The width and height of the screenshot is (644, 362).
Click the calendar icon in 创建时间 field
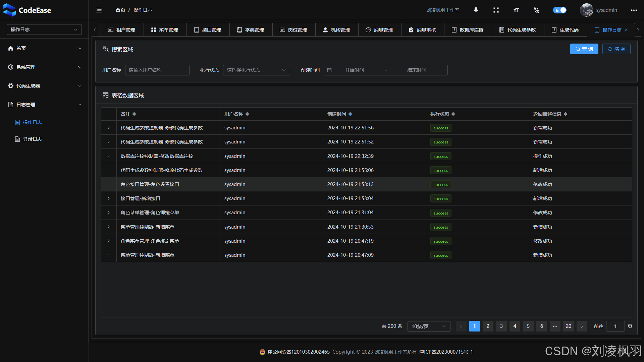tap(329, 70)
